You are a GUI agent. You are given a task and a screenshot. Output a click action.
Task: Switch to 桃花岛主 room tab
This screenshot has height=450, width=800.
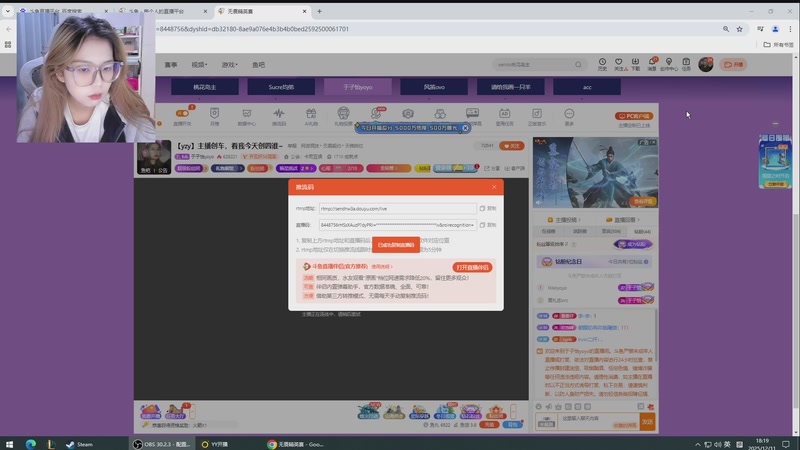pyautogui.click(x=205, y=87)
